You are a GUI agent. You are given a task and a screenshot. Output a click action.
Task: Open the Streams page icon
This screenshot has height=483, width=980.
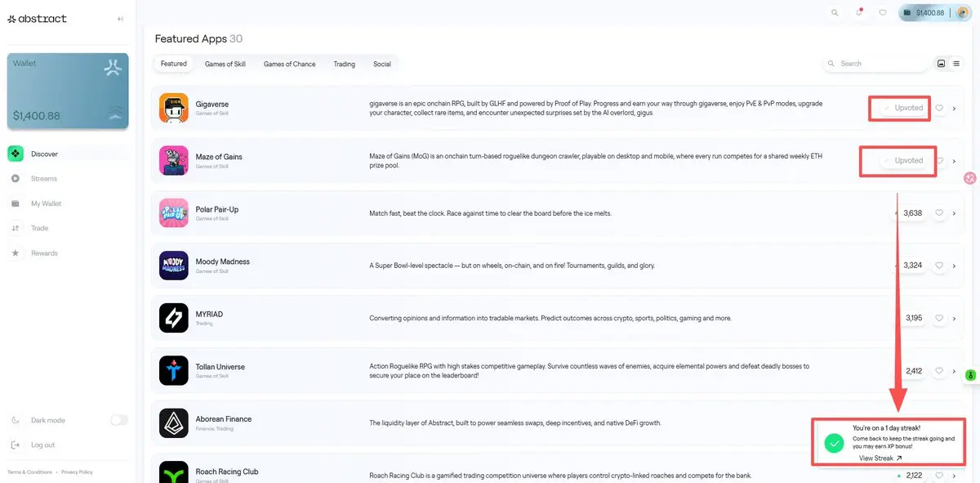tap(16, 178)
